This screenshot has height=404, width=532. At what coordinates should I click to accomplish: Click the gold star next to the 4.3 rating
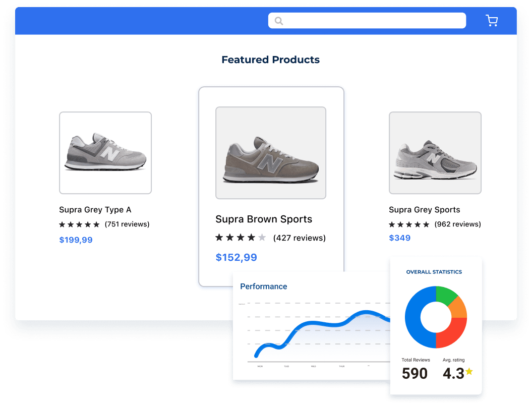(x=469, y=371)
